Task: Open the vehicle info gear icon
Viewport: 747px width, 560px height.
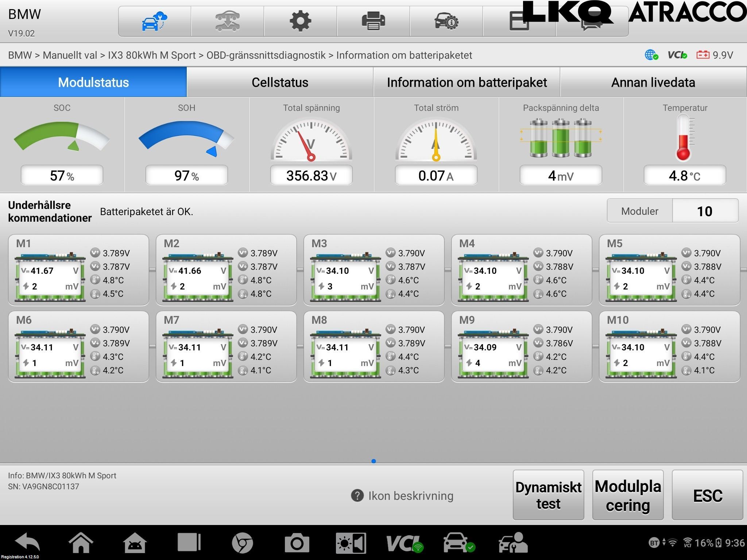Action: pyautogui.click(x=446, y=21)
